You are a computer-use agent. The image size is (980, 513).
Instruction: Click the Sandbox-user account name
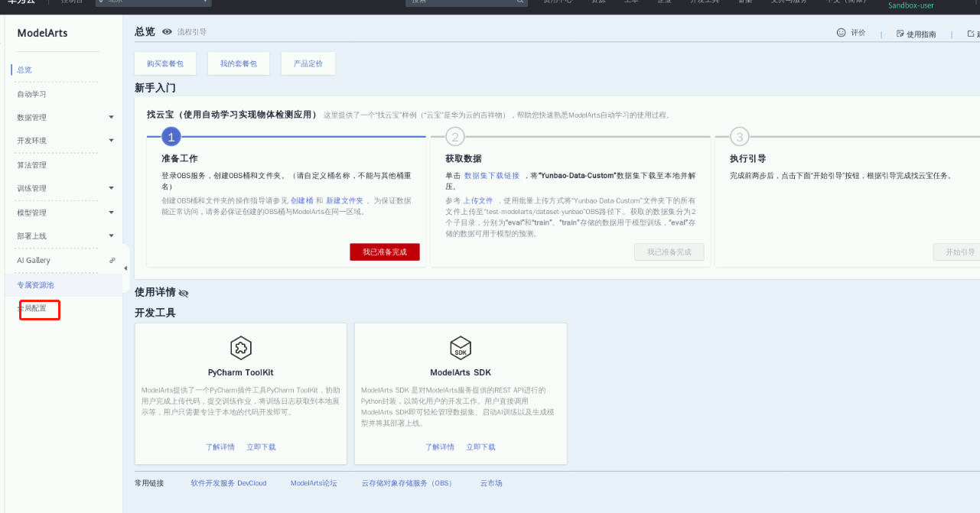click(x=910, y=5)
